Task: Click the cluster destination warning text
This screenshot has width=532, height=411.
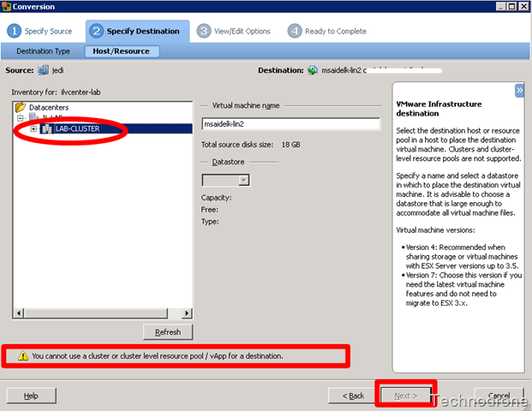Action: (158, 356)
